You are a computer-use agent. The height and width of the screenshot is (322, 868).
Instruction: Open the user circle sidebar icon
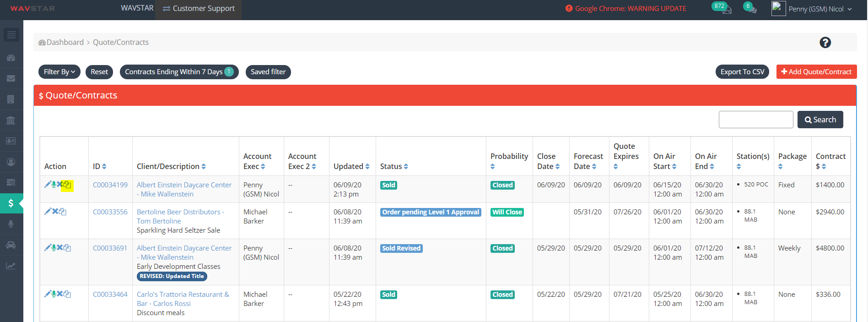tap(11, 162)
